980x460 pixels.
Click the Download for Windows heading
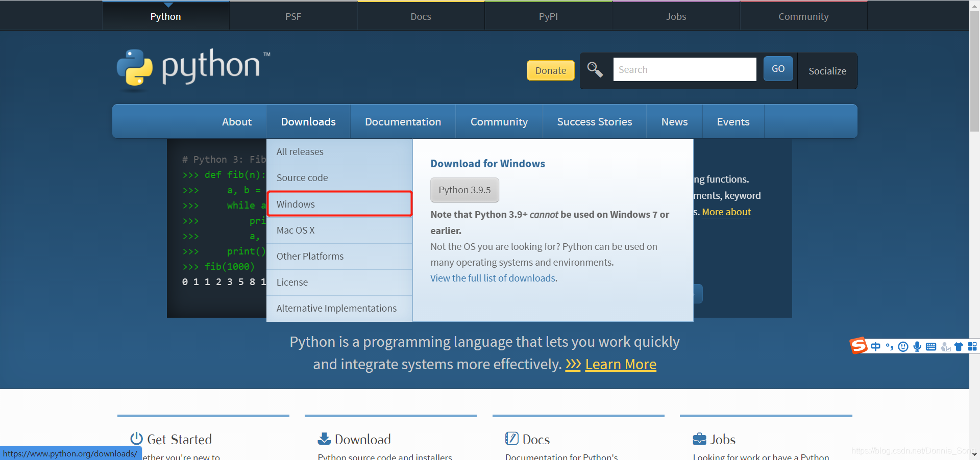coord(487,164)
